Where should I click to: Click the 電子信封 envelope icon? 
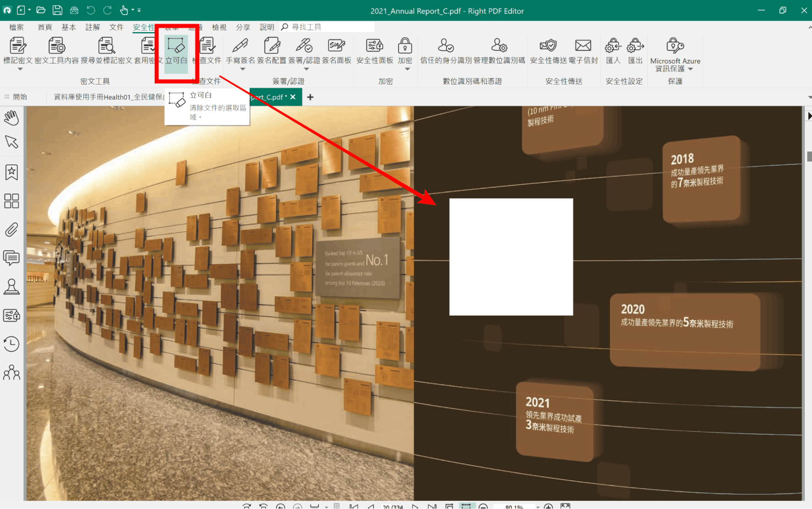tap(583, 46)
